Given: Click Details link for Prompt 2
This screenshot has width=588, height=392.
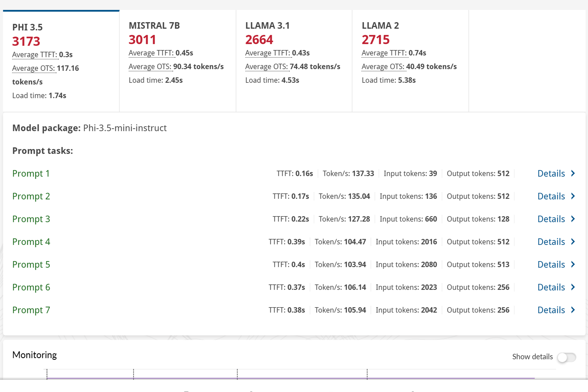Looking at the screenshot, I should [551, 196].
